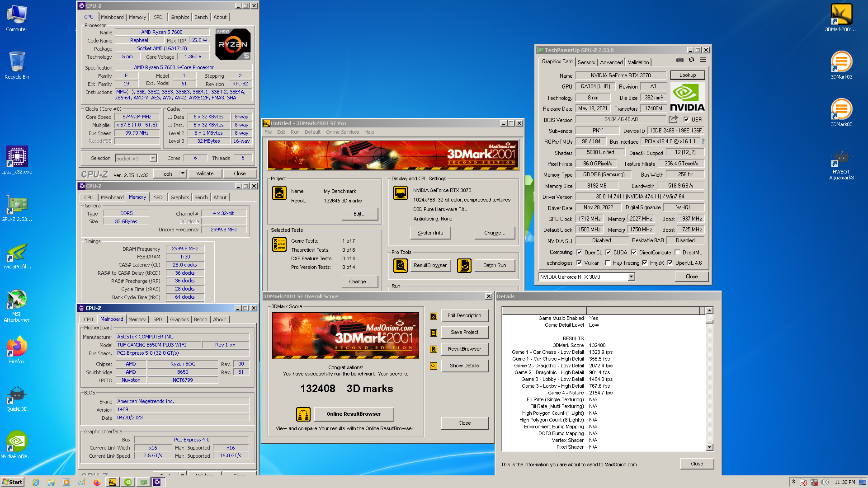Take a GPU-Z screenshot with camera icon
The image size is (868, 488).
pos(679,60)
